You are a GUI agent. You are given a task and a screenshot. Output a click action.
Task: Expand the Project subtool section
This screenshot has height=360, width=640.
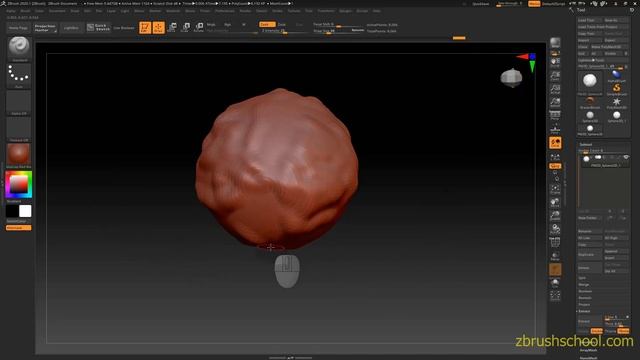584,304
